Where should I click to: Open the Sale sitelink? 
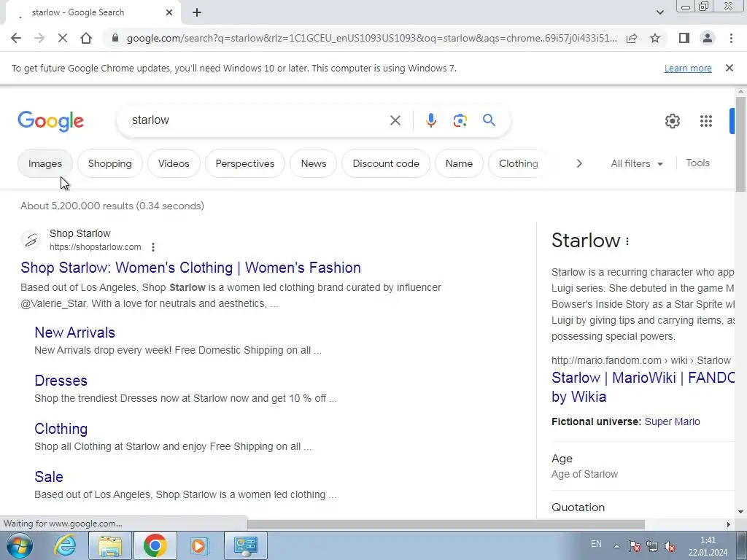49,477
